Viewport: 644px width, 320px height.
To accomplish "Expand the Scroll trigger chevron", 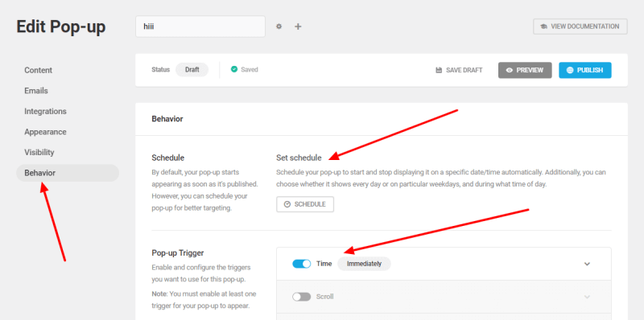I will [x=587, y=297].
